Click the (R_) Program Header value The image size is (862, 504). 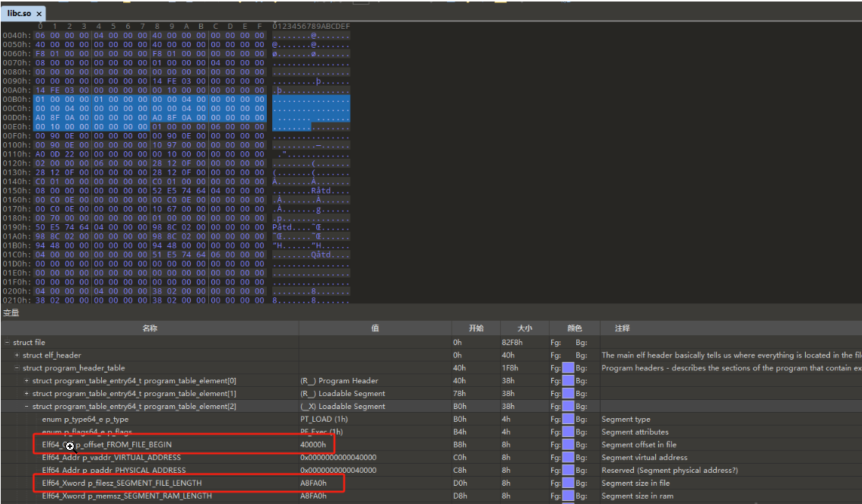339,380
